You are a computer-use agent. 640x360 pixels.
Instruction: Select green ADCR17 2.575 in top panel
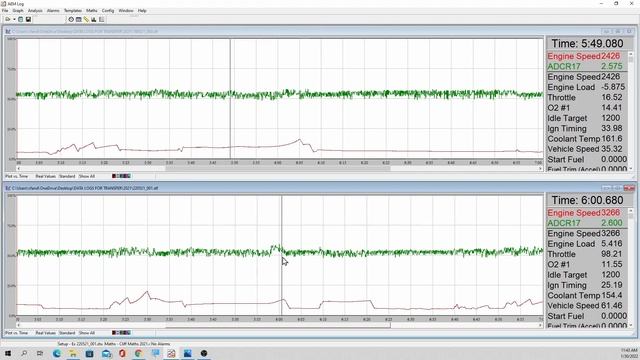tap(587, 67)
